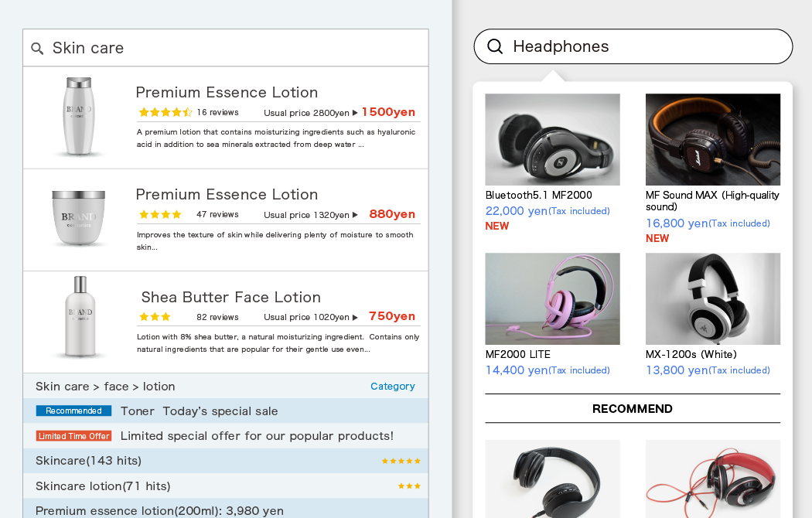This screenshot has width=812, height=518.
Task: Click the five-star rating on Skincare hits row
Action: click(401, 461)
